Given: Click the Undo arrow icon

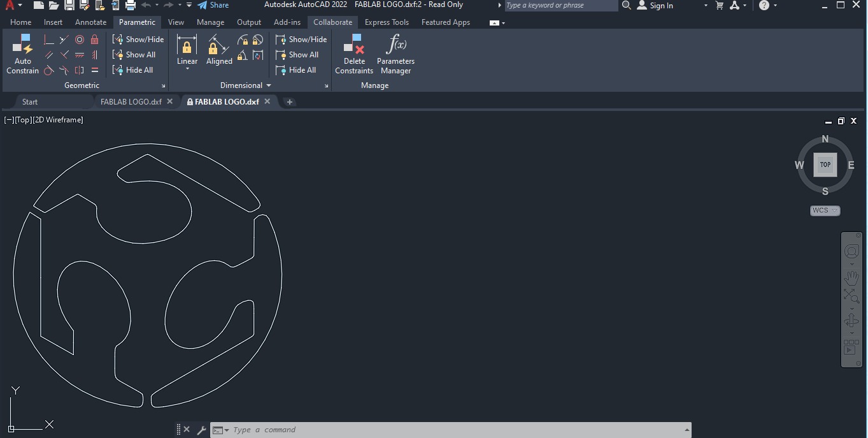Looking at the screenshot, I should point(146,5).
